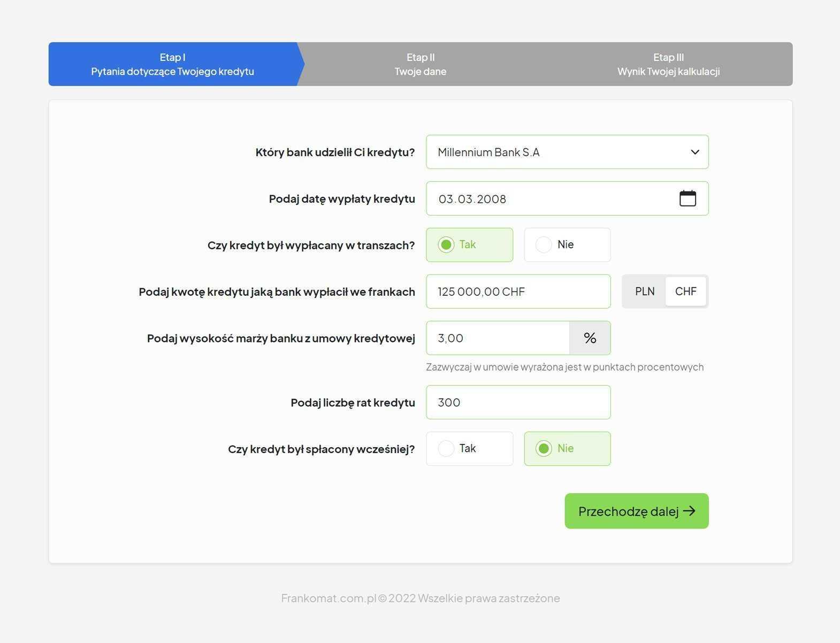Click the 'Podaj datę wypłaty kredytu' label
This screenshot has width=840, height=643.
click(342, 199)
